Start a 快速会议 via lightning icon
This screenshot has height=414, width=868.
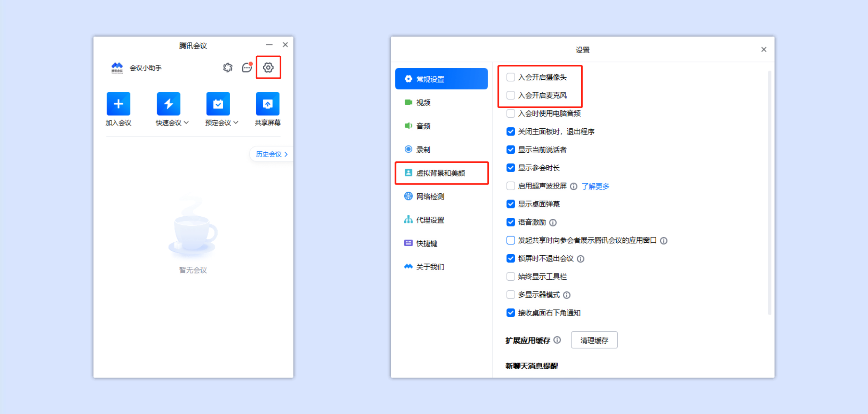pos(168,104)
